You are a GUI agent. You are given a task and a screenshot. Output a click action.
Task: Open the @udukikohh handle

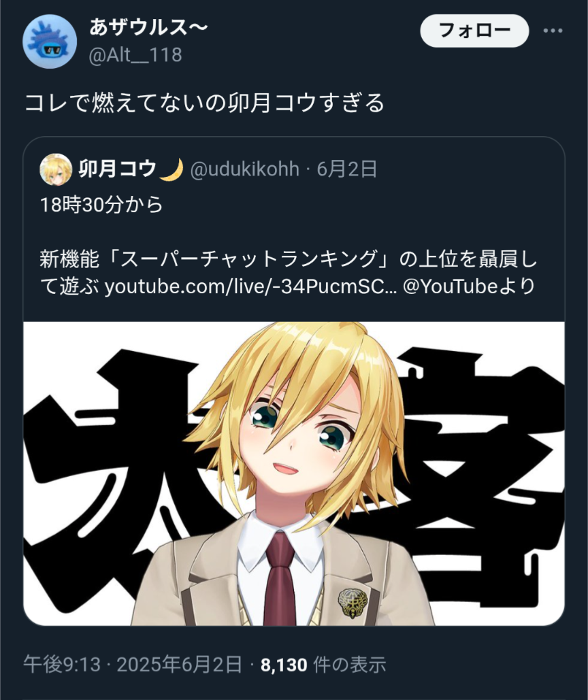point(245,169)
